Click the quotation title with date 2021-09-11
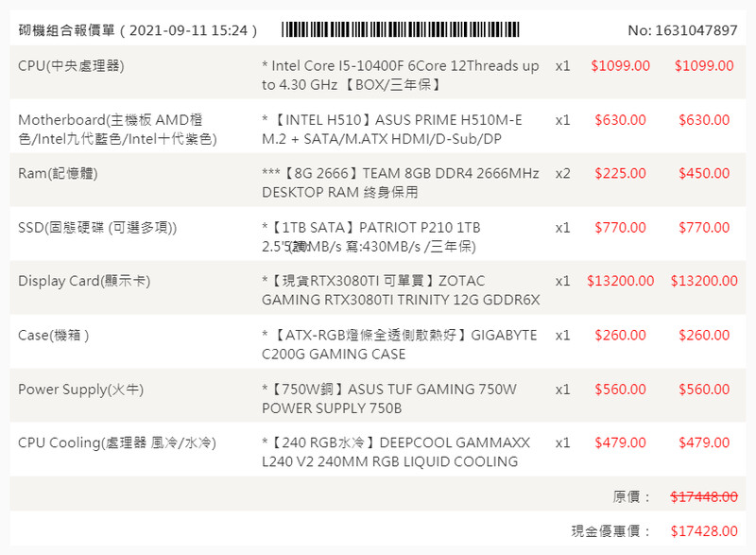The width and height of the screenshot is (756, 555). [138, 30]
